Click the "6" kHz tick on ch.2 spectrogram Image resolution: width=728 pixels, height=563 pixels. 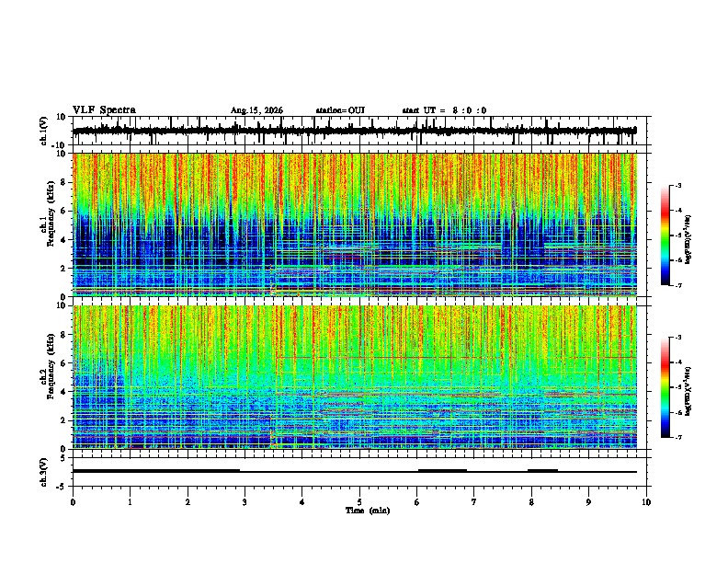coord(63,363)
